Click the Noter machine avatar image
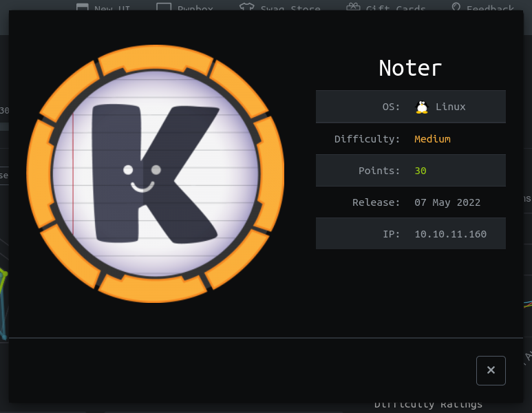532x413 pixels. coord(156,173)
